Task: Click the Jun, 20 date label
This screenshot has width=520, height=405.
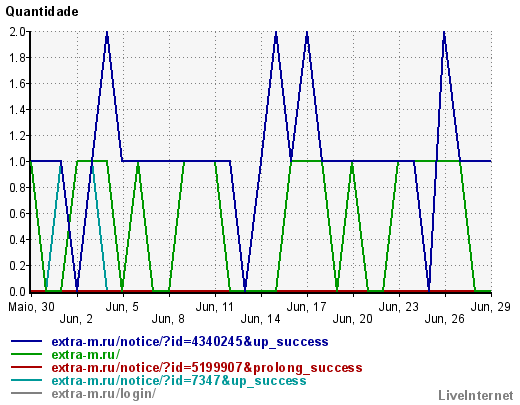Action: coord(353,319)
